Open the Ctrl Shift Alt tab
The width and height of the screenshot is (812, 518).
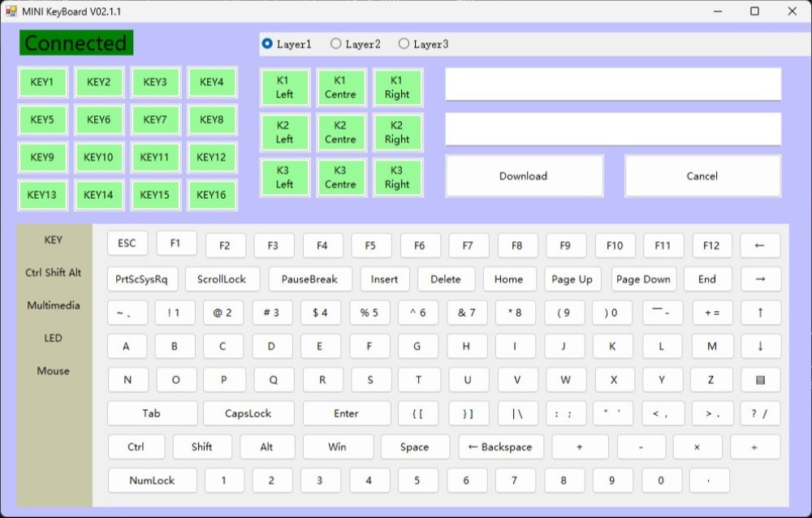point(54,273)
